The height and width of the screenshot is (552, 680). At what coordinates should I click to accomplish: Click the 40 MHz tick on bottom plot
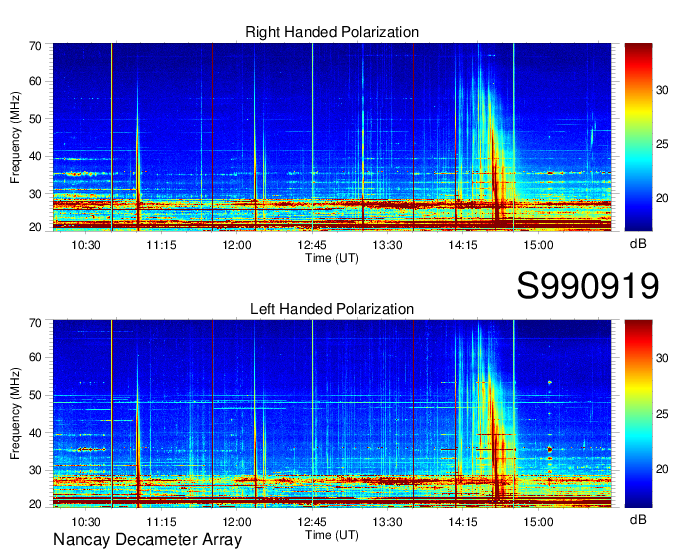(x=35, y=433)
